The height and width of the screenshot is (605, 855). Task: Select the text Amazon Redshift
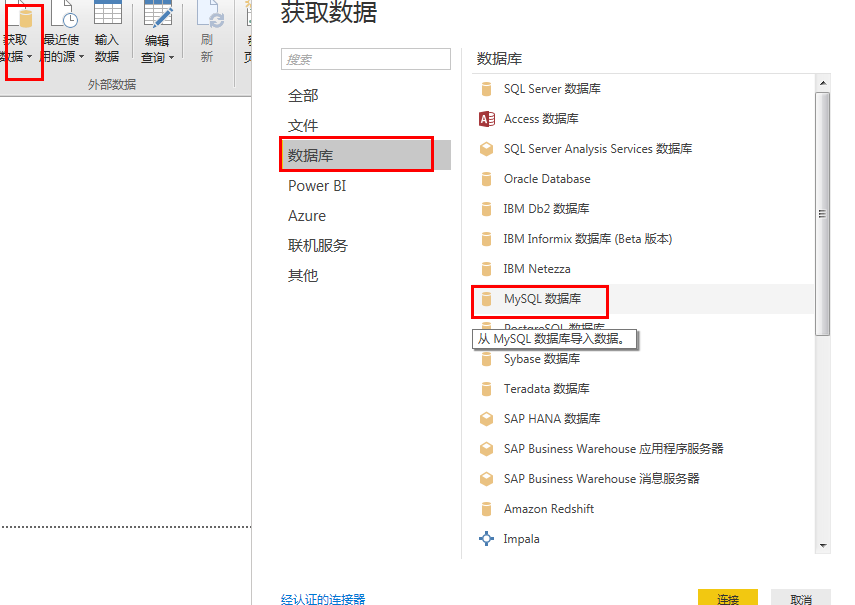click(x=549, y=509)
